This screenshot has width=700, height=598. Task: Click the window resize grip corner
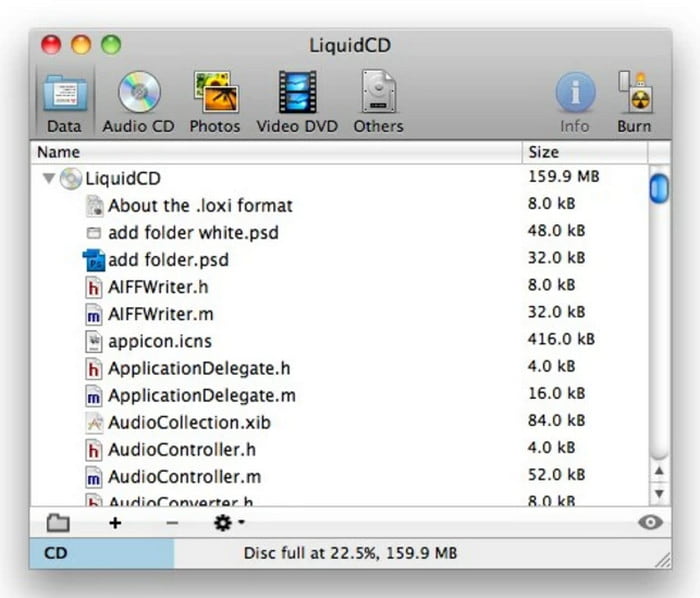[663, 560]
